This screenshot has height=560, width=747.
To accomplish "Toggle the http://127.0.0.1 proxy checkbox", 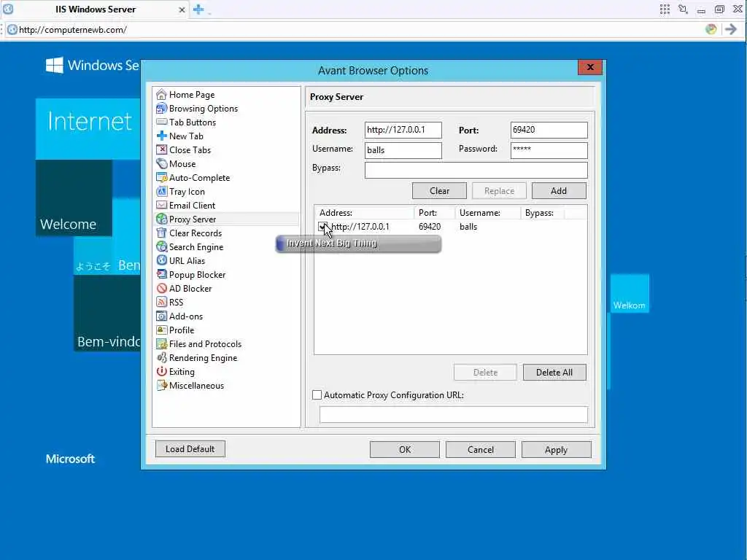I will click(322, 226).
